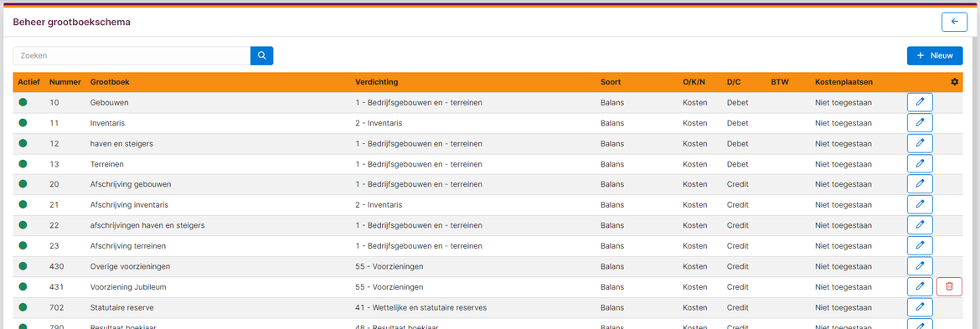This screenshot has width=980, height=329.
Task: Sort by the BTW column header
Action: (x=779, y=82)
